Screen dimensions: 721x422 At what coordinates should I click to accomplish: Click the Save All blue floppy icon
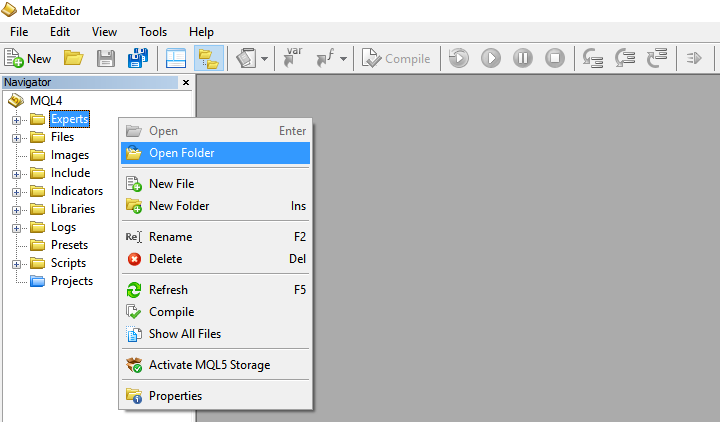[137, 58]
